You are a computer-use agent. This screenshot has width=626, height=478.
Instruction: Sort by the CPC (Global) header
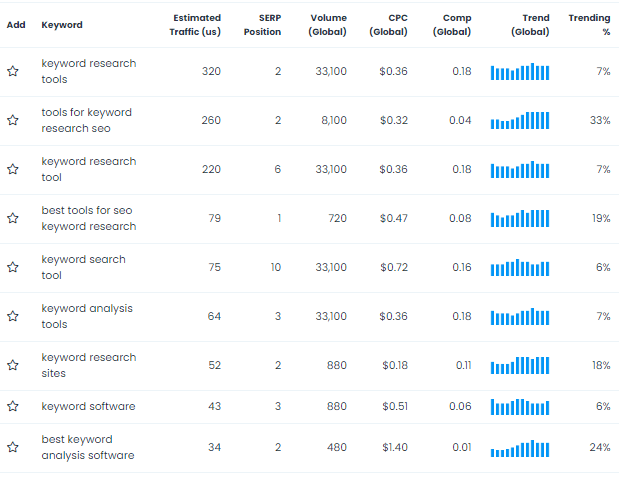coord(388,25)
